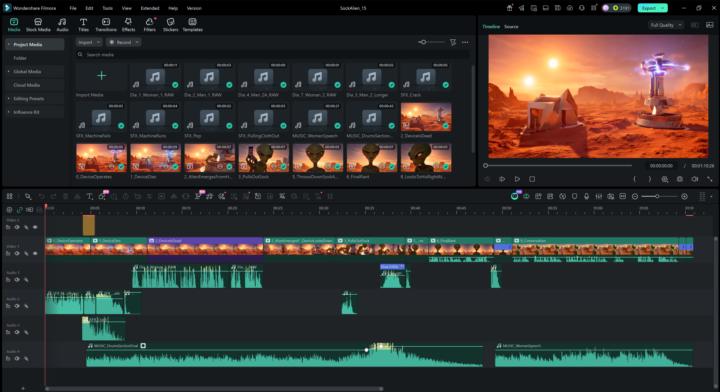Open the Filters panel
Viewport: 720px width, 392px height.
(149, 24)
